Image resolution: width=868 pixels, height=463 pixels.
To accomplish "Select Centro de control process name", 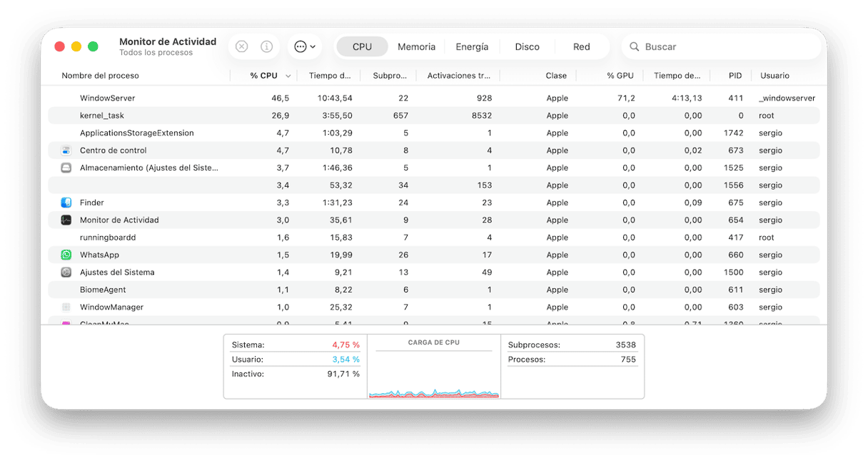I will click(113, 151).
